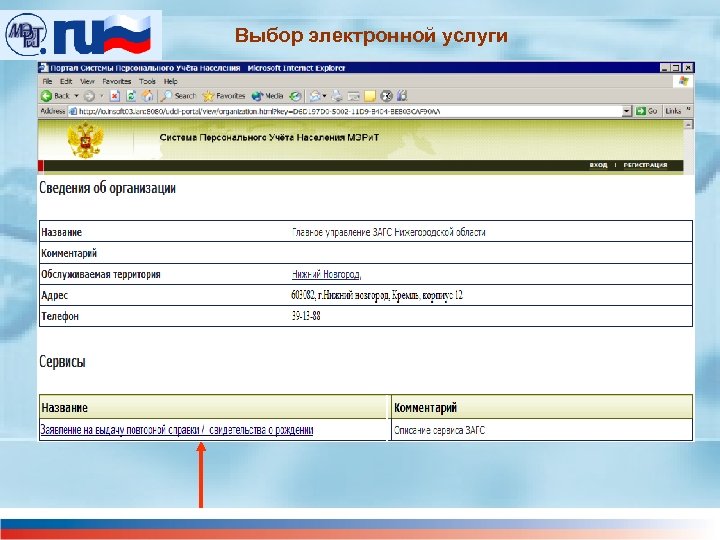This screenshot has height=540, width=720.
Task: Click the РЕГИСТРАЦИЯ registration link
Action: click(645, 165)
